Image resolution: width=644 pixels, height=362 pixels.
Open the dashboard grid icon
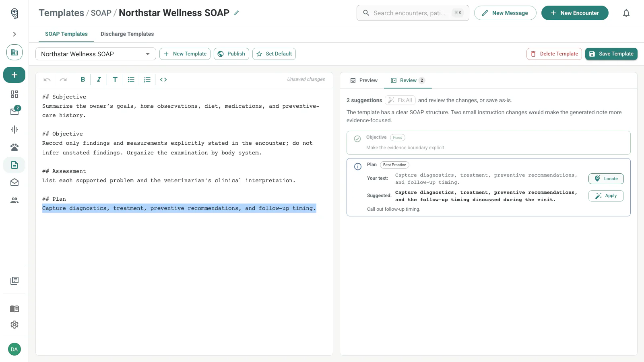coord(14,94)
